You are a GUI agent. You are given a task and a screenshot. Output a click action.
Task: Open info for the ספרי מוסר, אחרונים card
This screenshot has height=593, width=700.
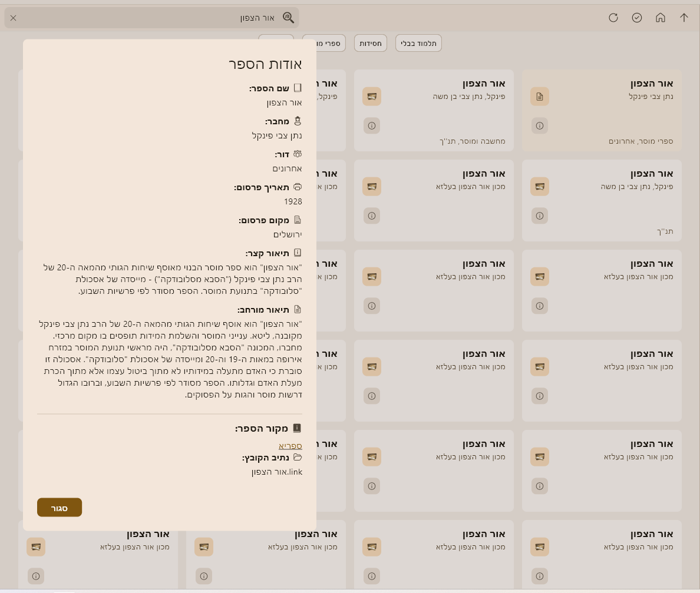[539, 126]
